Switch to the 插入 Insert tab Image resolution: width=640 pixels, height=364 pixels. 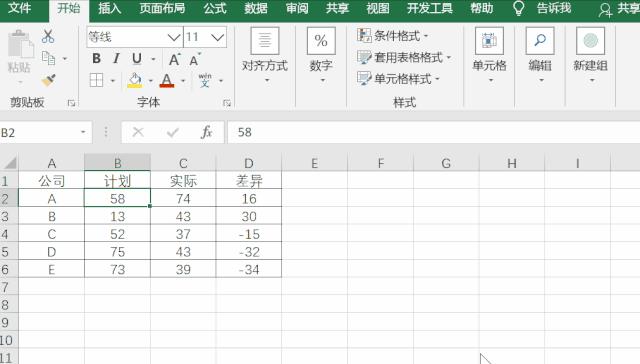tap(109, 8)
